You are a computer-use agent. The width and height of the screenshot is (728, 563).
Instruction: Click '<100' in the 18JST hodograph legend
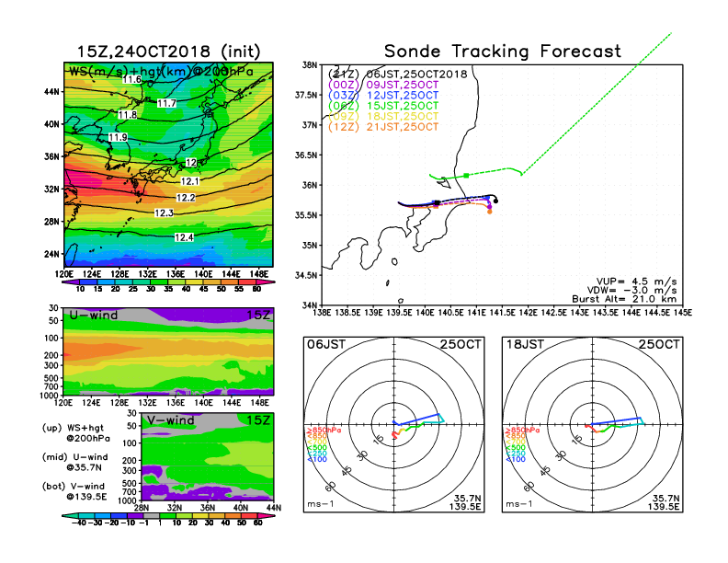point(516,460)
